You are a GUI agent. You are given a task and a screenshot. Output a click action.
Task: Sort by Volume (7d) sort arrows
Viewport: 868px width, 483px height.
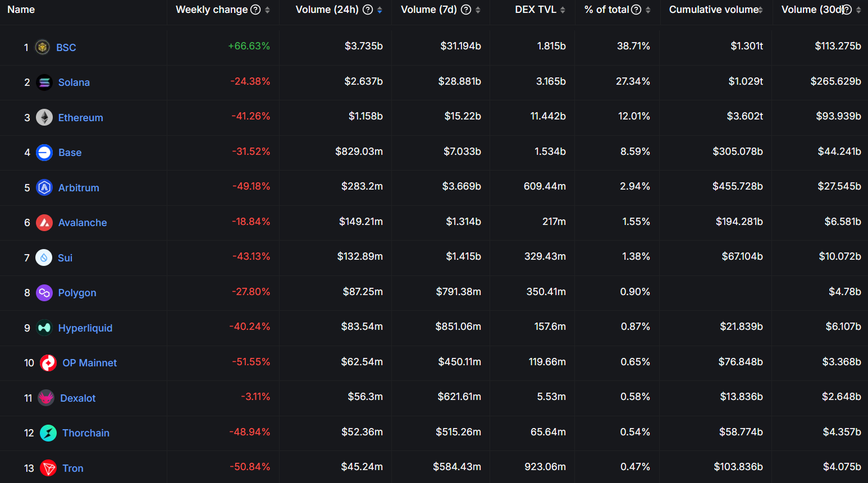tap(478, 10)
